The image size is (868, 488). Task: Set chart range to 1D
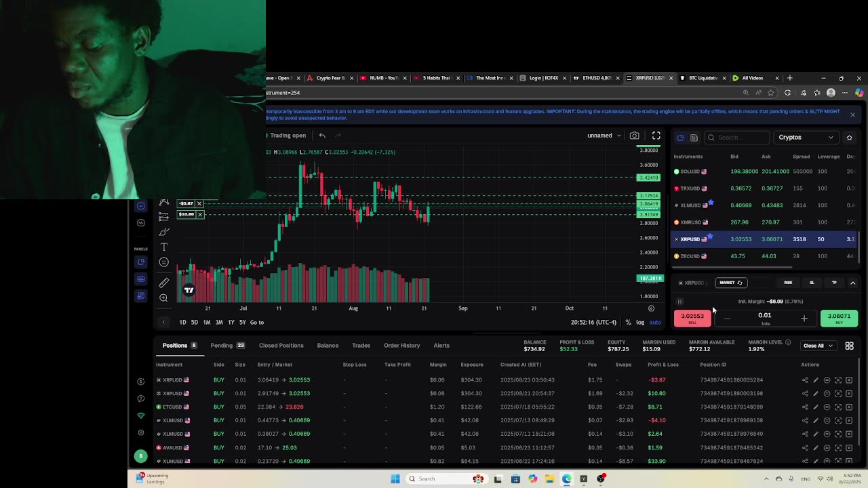(x=182, y=323)
